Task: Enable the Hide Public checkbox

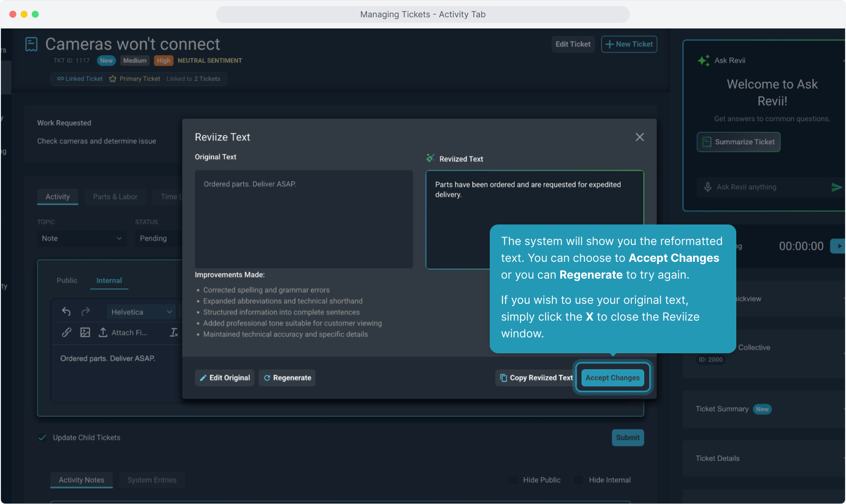Action: 513,480
